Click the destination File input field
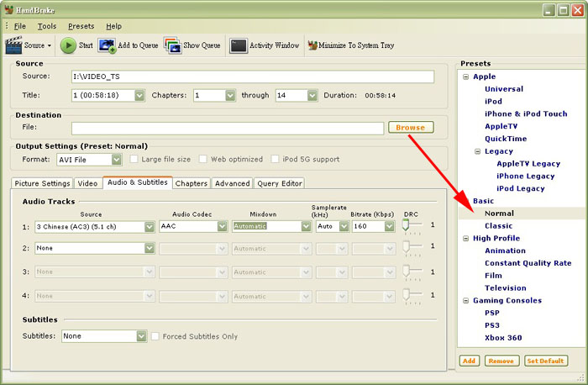Viewport: 588px width, 385px height. (227, 128)
